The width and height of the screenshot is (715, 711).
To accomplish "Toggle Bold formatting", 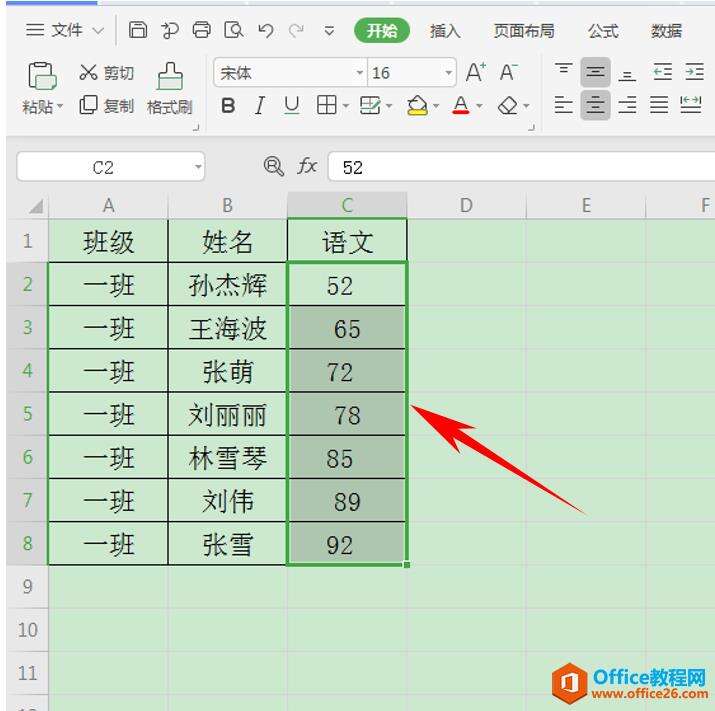I will tap(228, 106).
